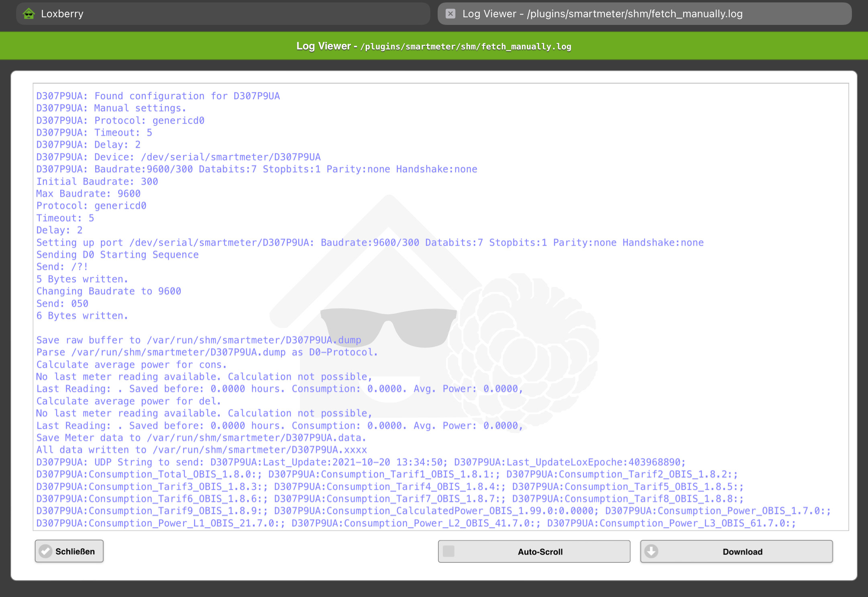Select the Log Viewer fetch_manually.log tab

602,14
